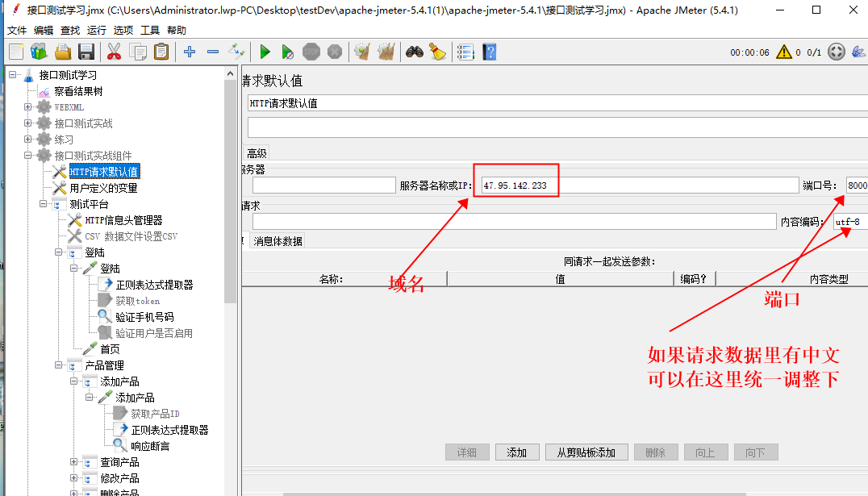This screenshot has width=868, height=496.
Task: Open the 工具 menu
Action: coord(150,31)
